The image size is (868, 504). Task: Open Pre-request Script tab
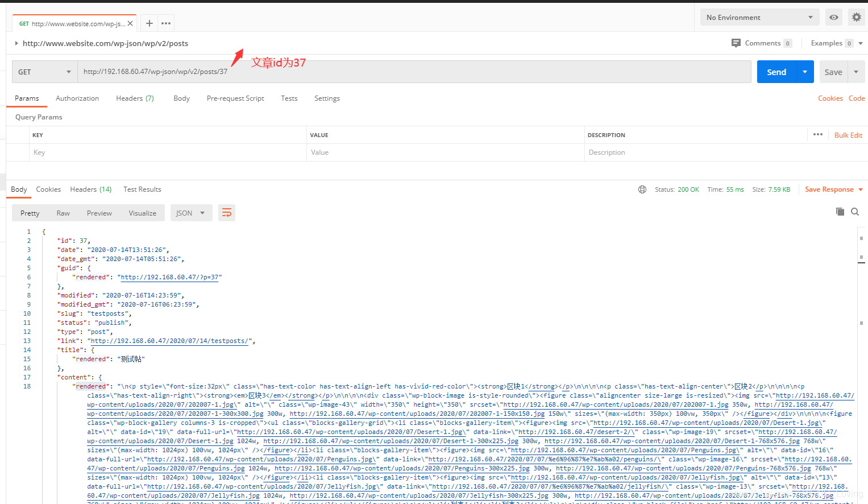point(235,98)
